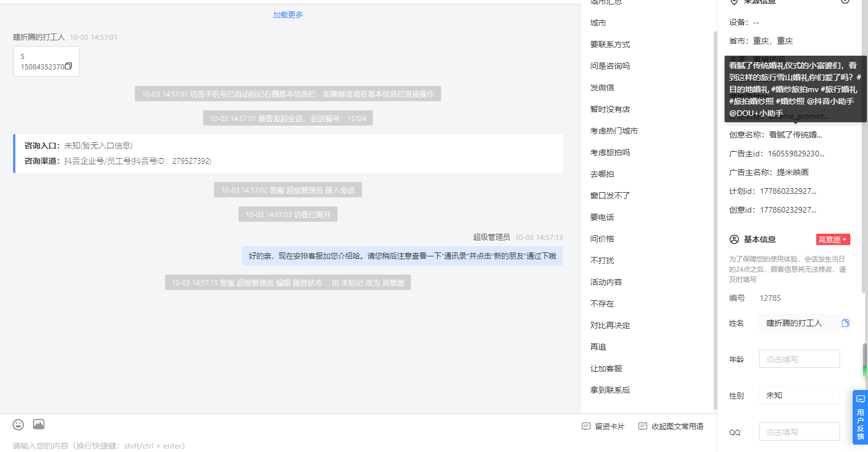Click the 创意id value
Screen dimensions: 868x452
[x=788, y=210]
